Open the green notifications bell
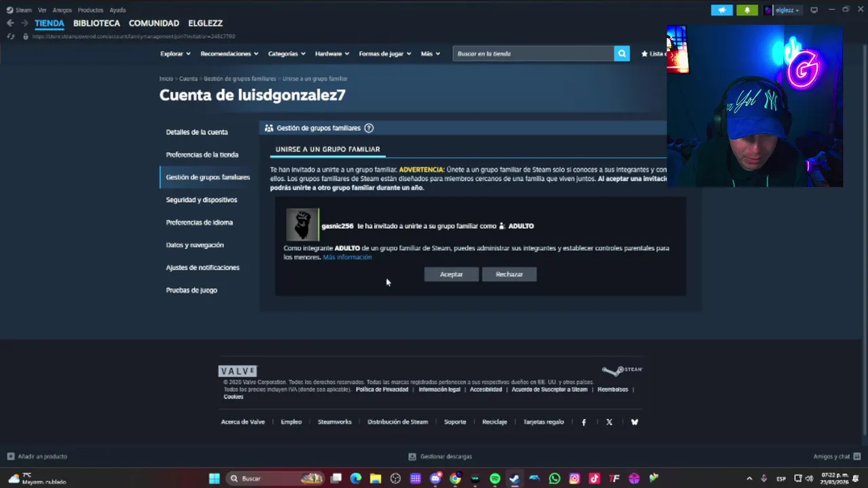 (747, 10)
